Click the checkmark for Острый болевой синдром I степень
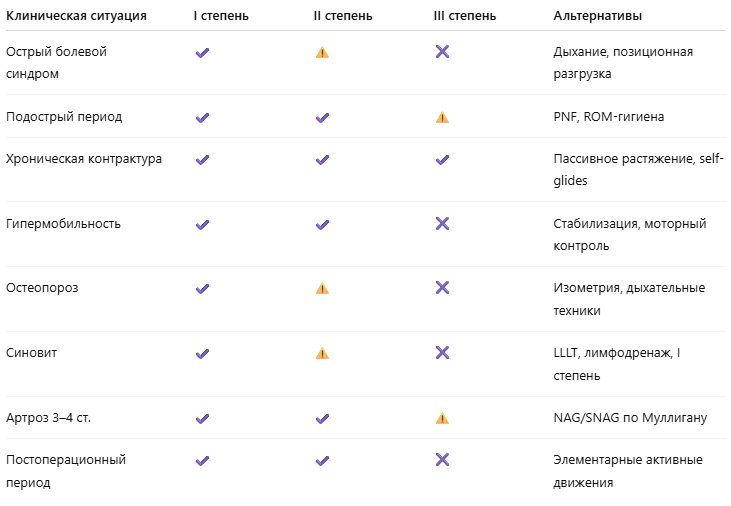The width and height of the screenshot is (731, 506). 202,52
